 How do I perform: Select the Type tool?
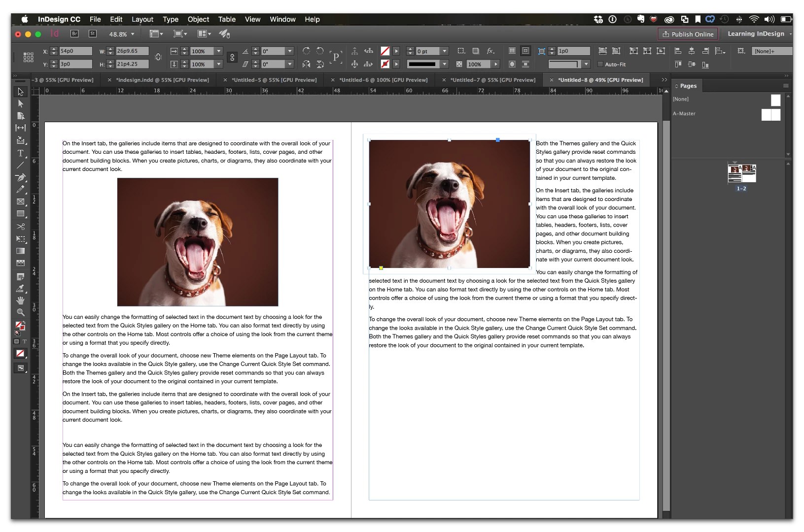click(x=20, y=153)
